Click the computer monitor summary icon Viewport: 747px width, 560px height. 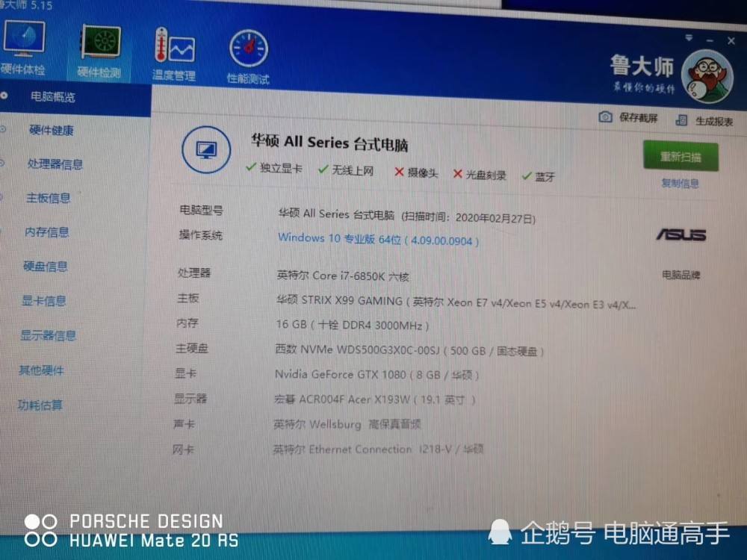(205, 148)
